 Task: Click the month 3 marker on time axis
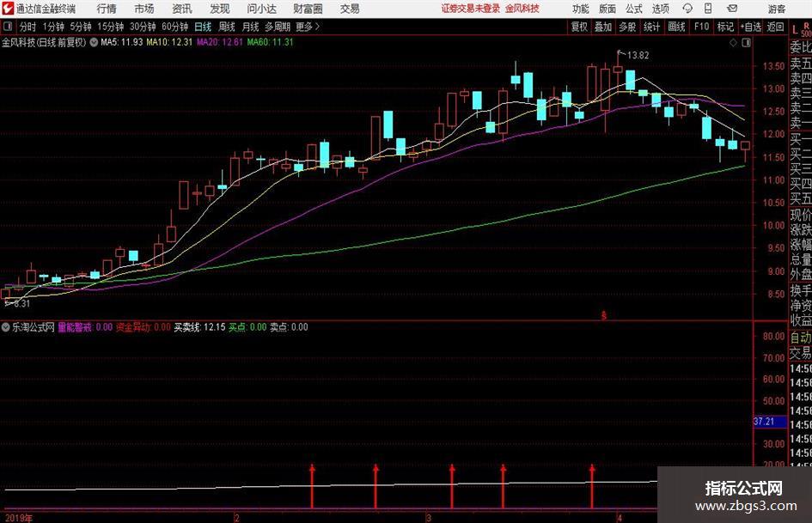pyautogui.click(x=428, y=518)
